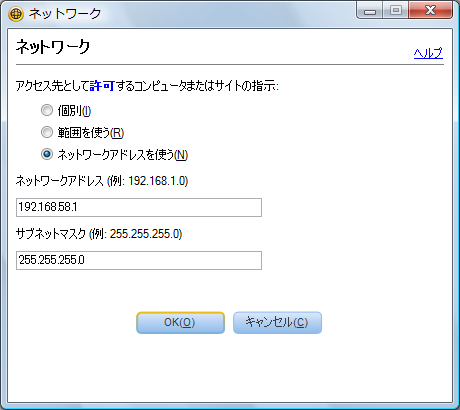Click the network address field containing 192.168.58.1

(139, 207)
